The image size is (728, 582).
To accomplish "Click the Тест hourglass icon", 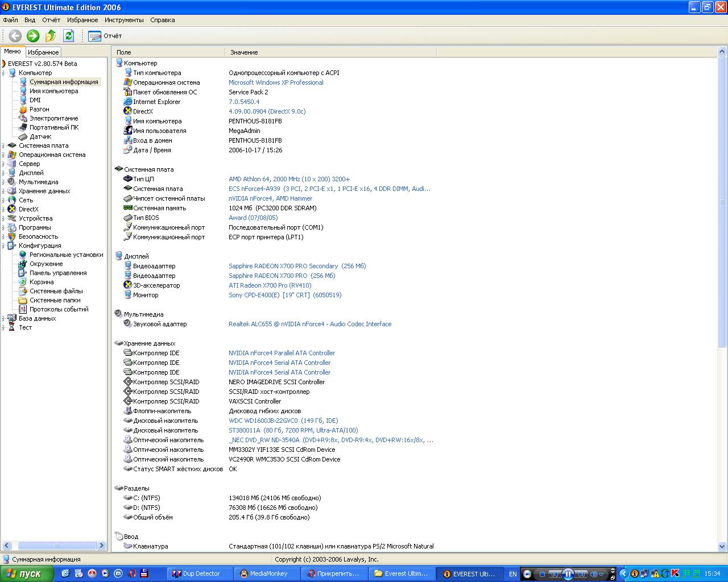I will [12, 327].
